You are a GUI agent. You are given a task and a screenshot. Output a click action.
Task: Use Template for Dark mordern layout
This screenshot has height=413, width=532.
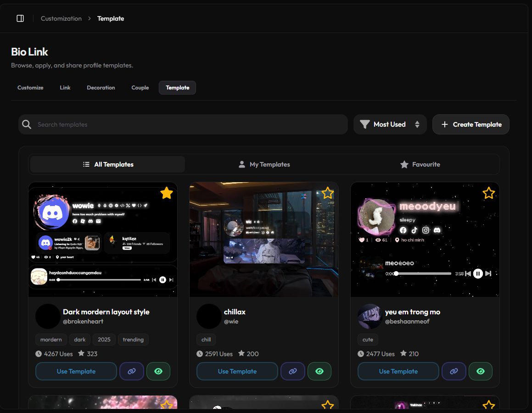[x=76, y=371]
